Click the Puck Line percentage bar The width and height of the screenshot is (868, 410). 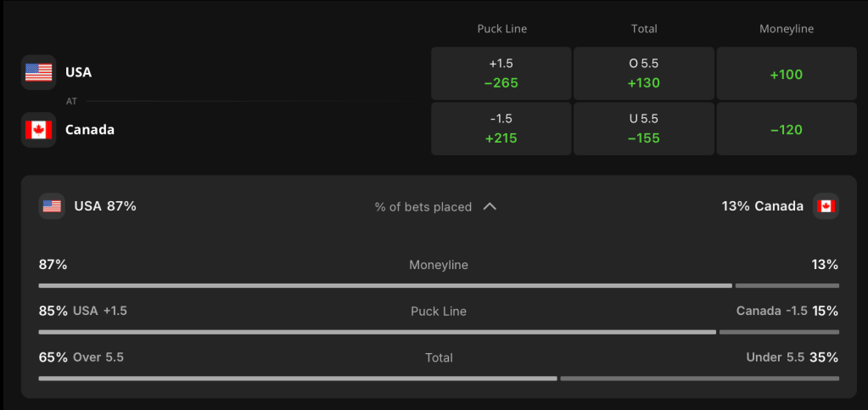coord(439,332)
